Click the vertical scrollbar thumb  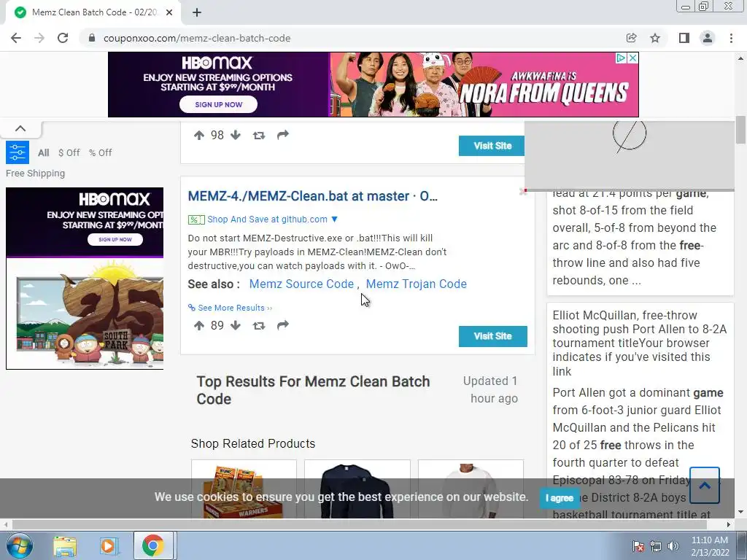(x=740, y=130)
